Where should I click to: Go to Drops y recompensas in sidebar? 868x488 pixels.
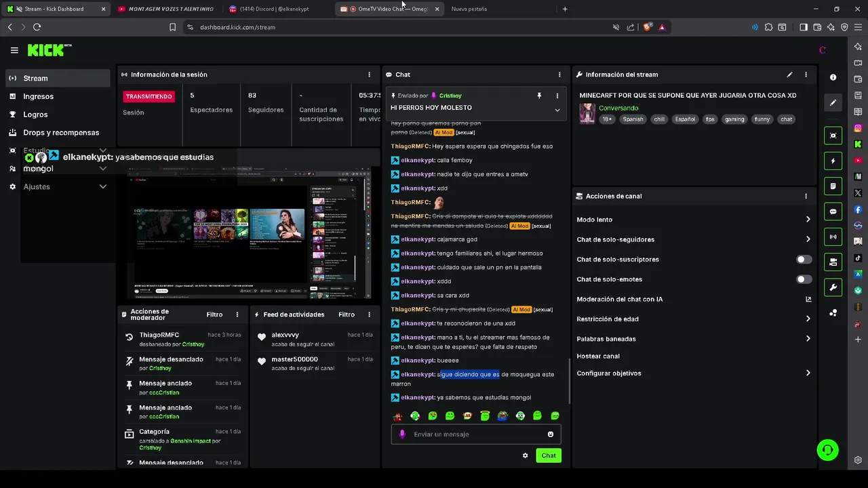click(58, 133)
